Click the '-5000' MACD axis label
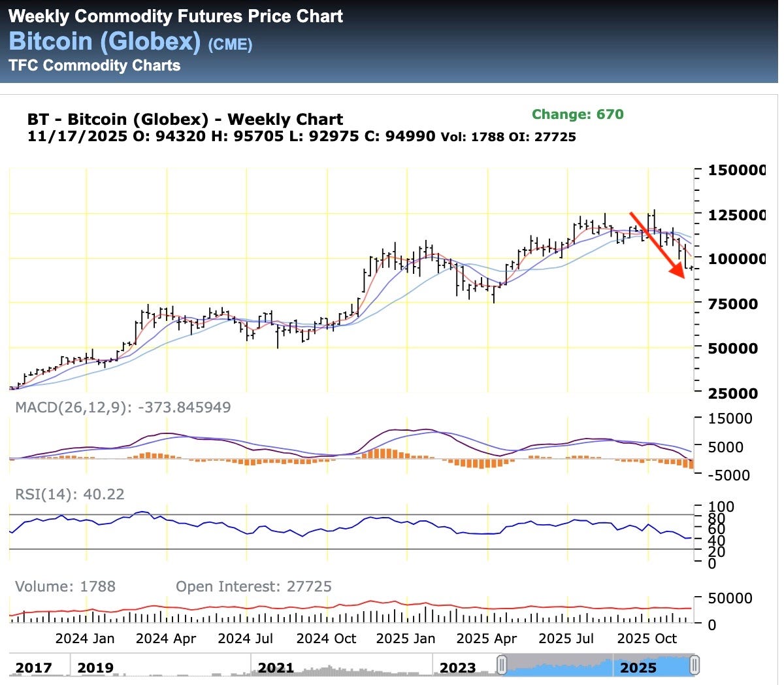Image resolution: width=784 pixels, height=685 pixels. [x=728, y=475]
